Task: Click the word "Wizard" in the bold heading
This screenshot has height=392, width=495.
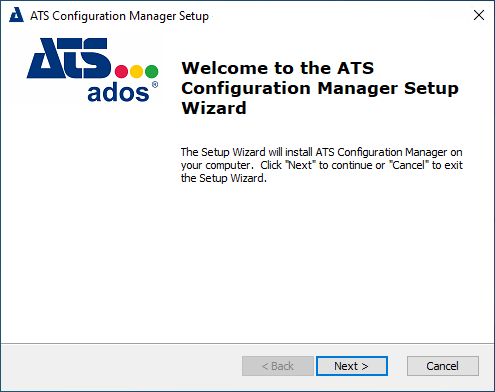Action: tap(214, 108)
